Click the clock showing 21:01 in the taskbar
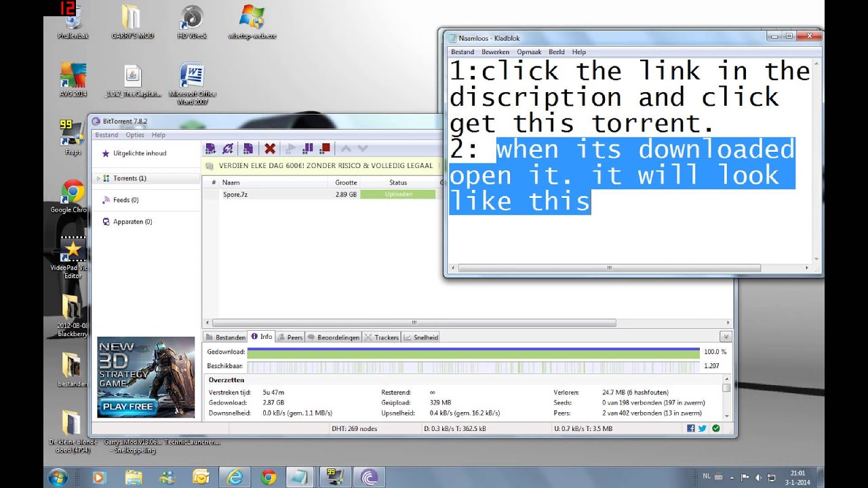The width and height of the screenshot is (868, 488). coord(797,477)
